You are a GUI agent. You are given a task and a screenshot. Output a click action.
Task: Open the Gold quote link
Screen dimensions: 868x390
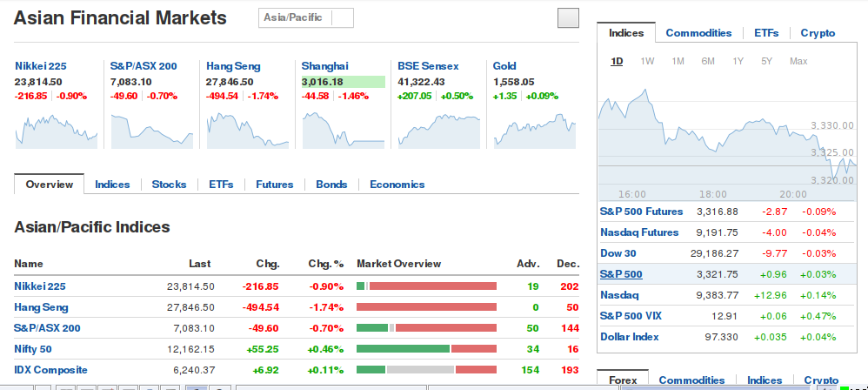[x=504, y=66]
